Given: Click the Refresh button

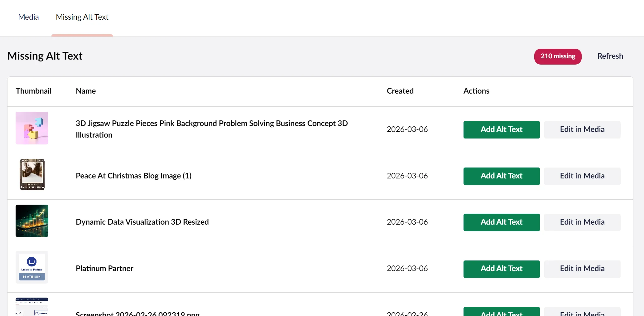Looking at the screenshot, I should pos(610,56).
